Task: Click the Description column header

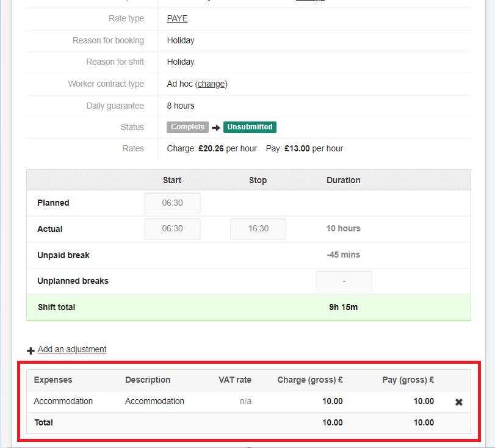Action: (148, 380)
